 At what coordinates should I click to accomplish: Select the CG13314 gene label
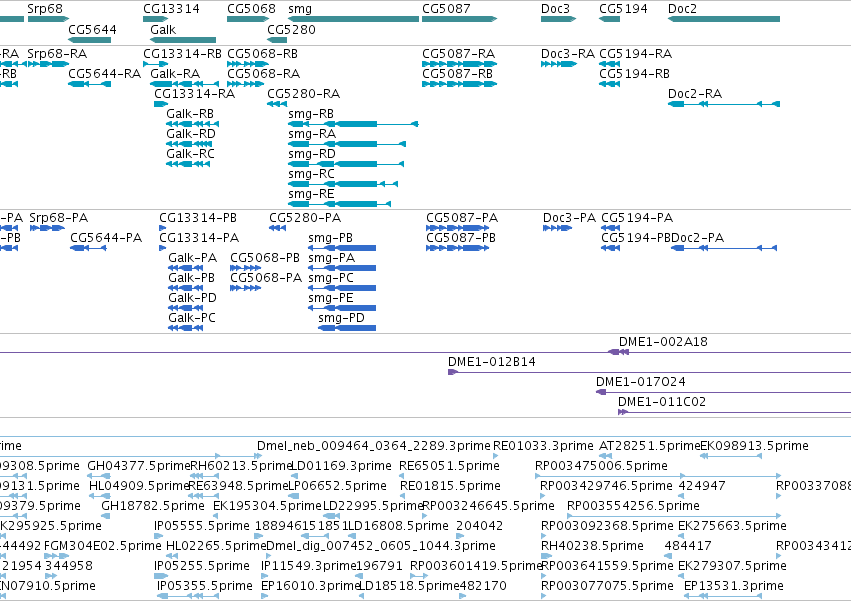(x=172, y=9)
